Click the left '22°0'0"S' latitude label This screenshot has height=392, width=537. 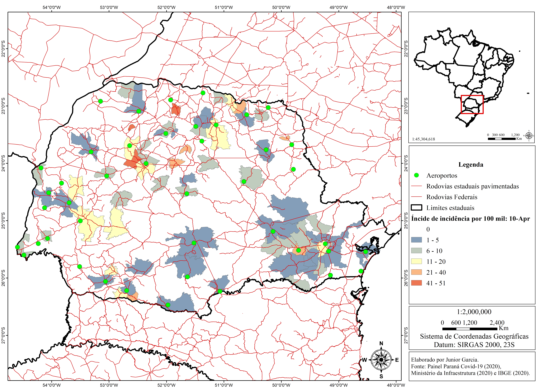[3, 49]
